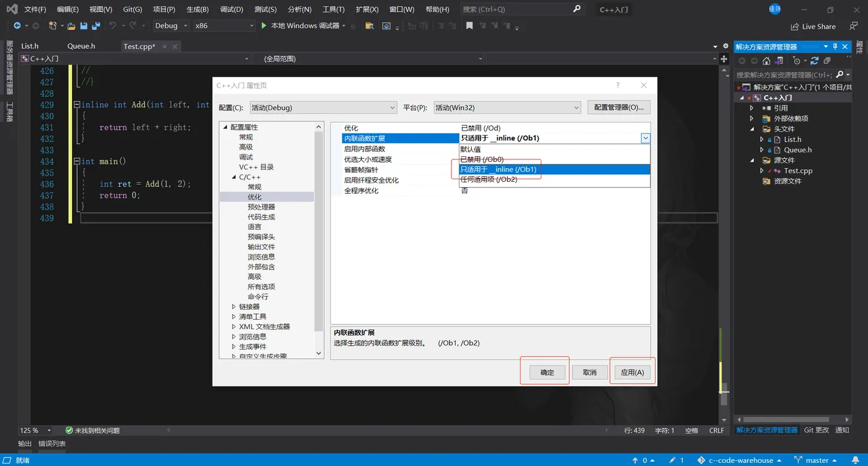
Task: Open the 文件(F) menu
Action: (35, 9)
